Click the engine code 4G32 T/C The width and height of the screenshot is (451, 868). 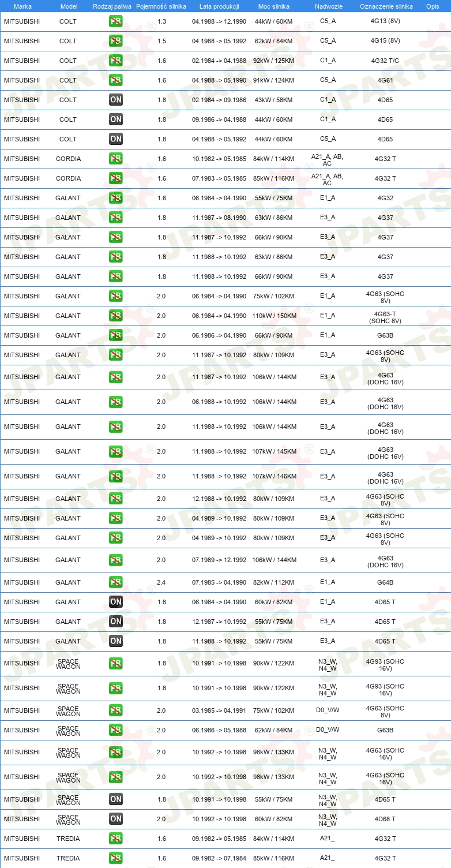coord(385,61)
